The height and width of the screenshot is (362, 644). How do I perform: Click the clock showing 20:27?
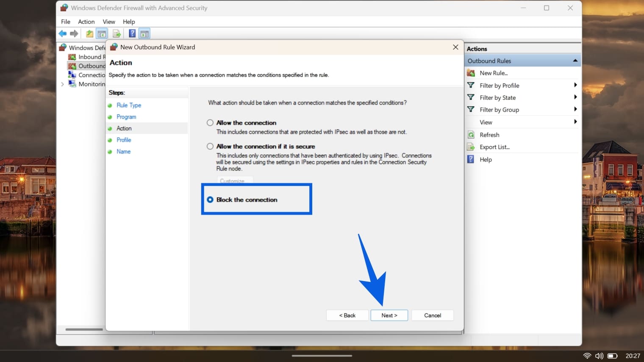[x=633, y=356]
